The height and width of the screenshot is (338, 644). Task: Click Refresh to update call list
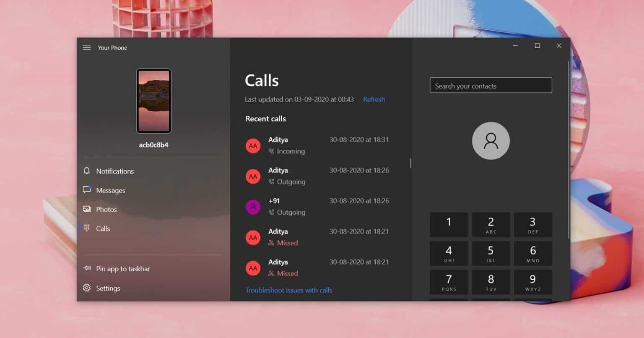pos(374,99)
